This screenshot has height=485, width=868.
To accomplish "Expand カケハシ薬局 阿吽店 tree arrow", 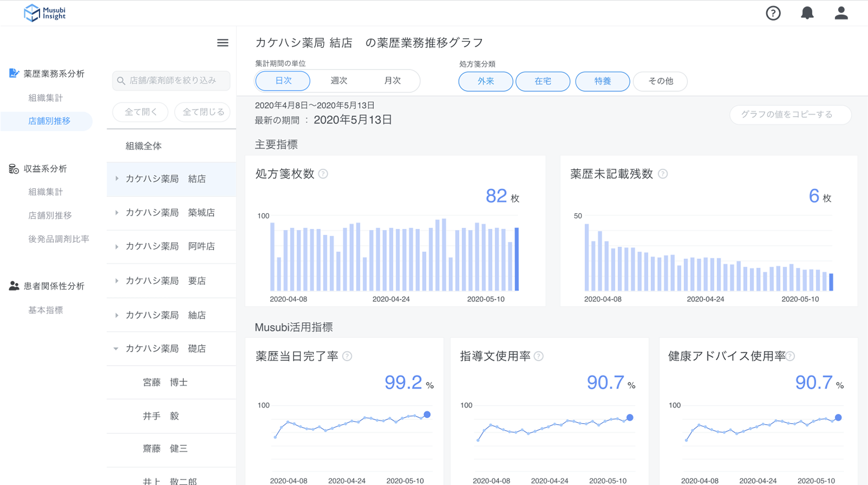I will coord(117,246).
